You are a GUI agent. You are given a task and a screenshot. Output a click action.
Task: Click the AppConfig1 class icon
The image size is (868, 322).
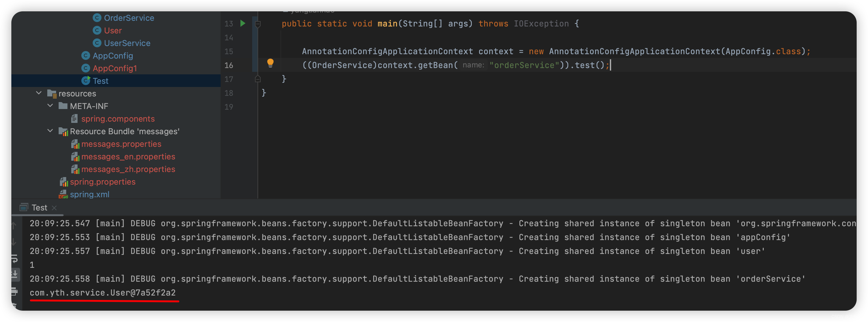[x=86, y=68]
